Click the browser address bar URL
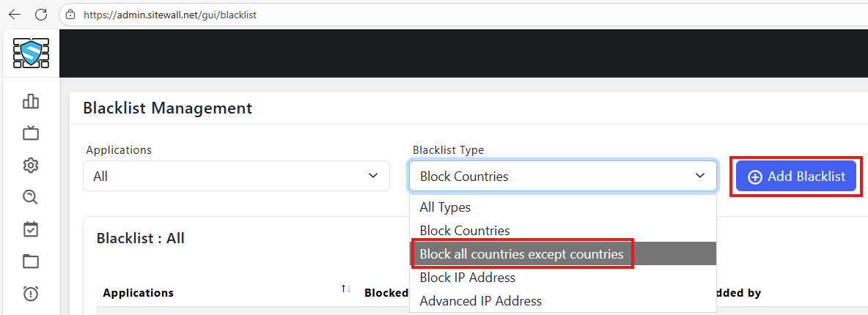868x315 pixels. pyautogui.click(x=169, y=15)
